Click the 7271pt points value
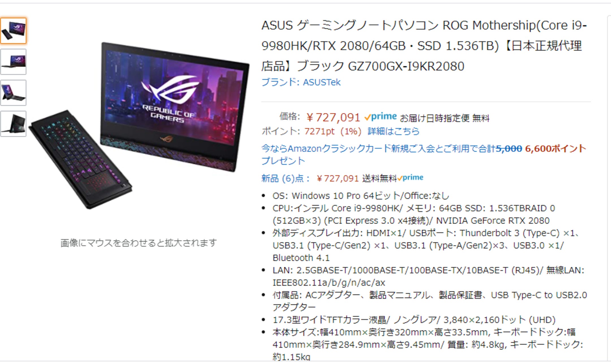Viewport: 611px width, 364px height. 319,131
